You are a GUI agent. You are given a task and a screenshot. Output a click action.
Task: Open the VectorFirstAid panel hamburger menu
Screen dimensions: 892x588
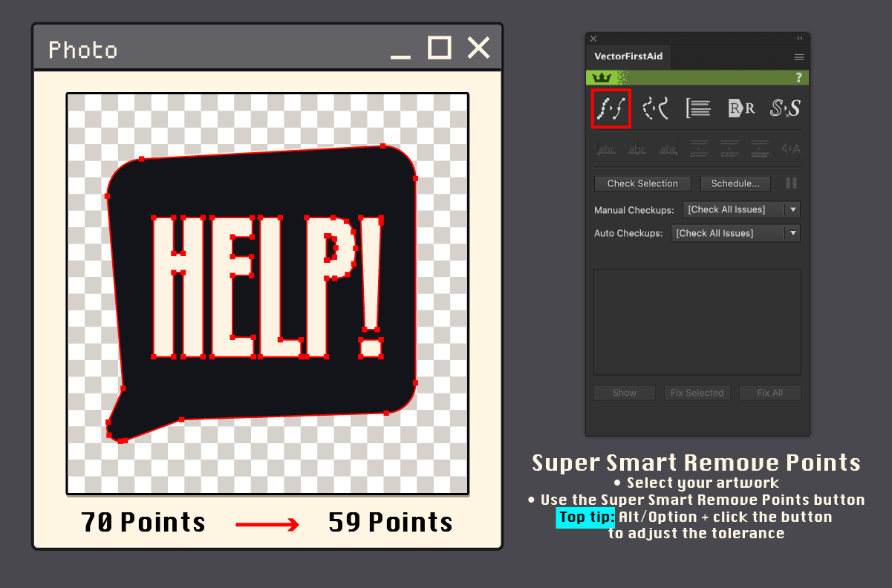pos(799,57)
